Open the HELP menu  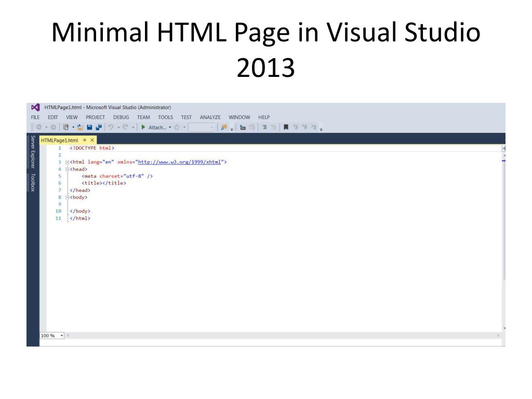[x=264, y=117]
